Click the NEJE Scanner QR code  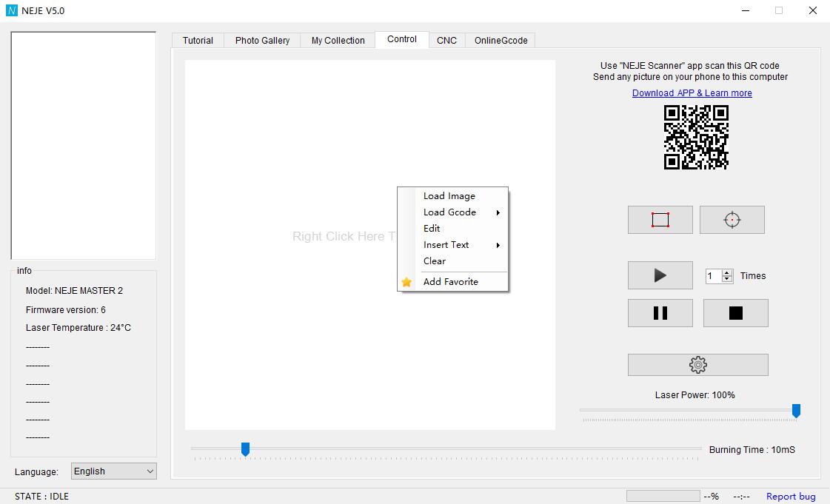coord(696,137)
